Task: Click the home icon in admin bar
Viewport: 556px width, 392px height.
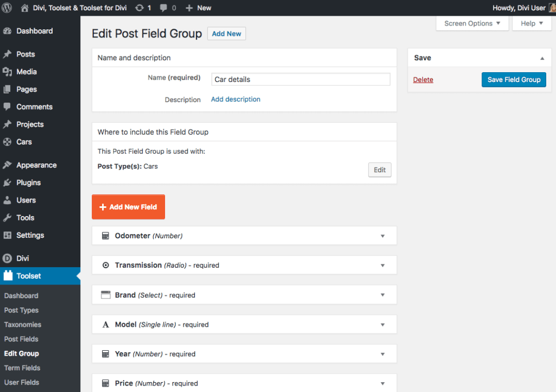Action: point(24,8)
